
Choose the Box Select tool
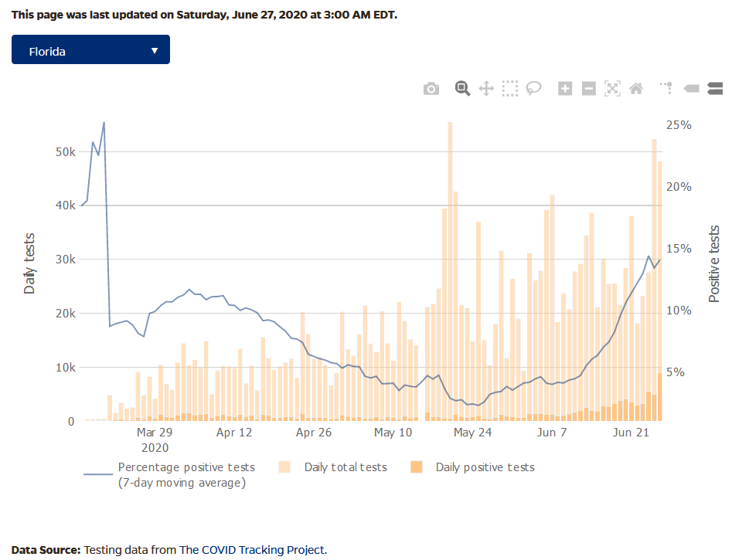click(509, 89)
